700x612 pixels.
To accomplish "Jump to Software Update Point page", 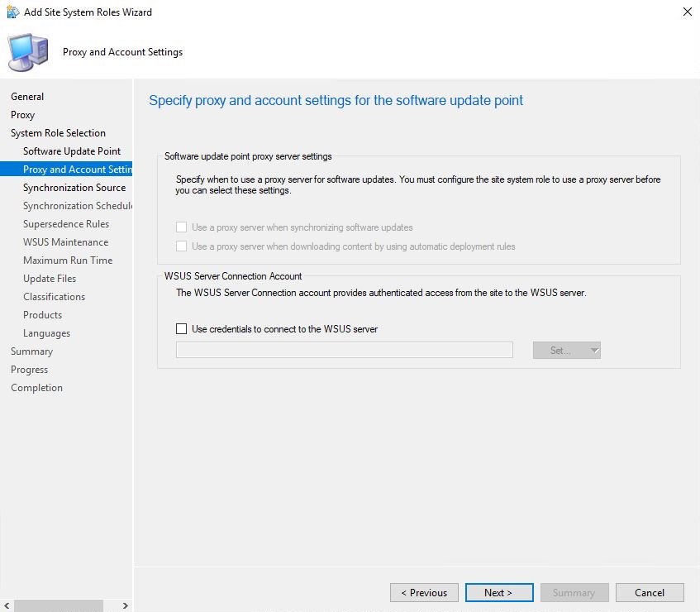I will pos(72,151).
